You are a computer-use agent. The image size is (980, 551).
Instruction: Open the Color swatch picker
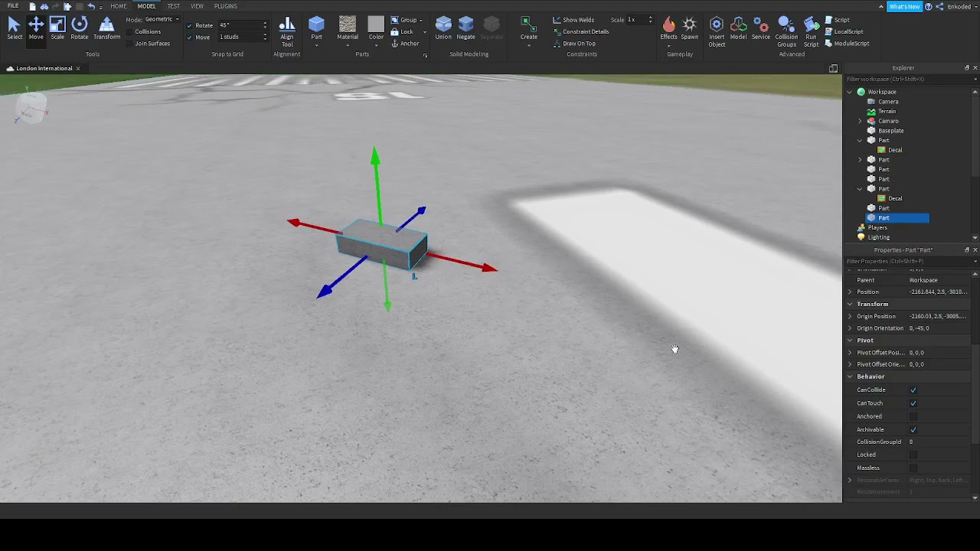click(376, 29)
